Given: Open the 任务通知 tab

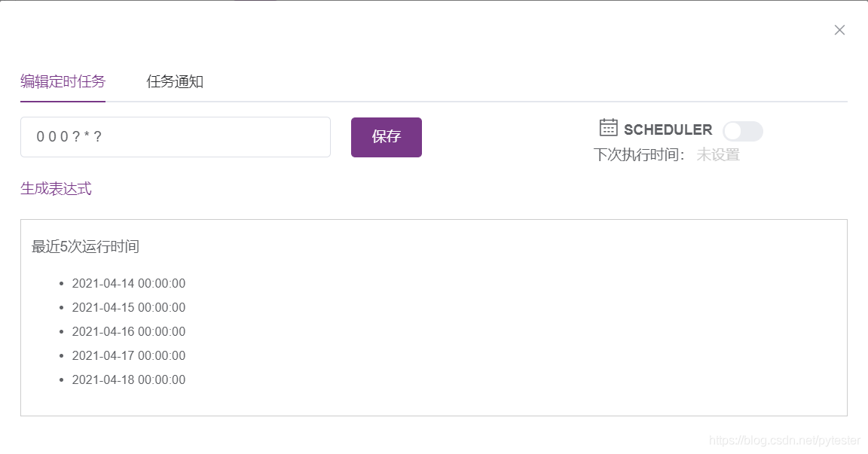Looking at the screenshot, I should [175, 81].
